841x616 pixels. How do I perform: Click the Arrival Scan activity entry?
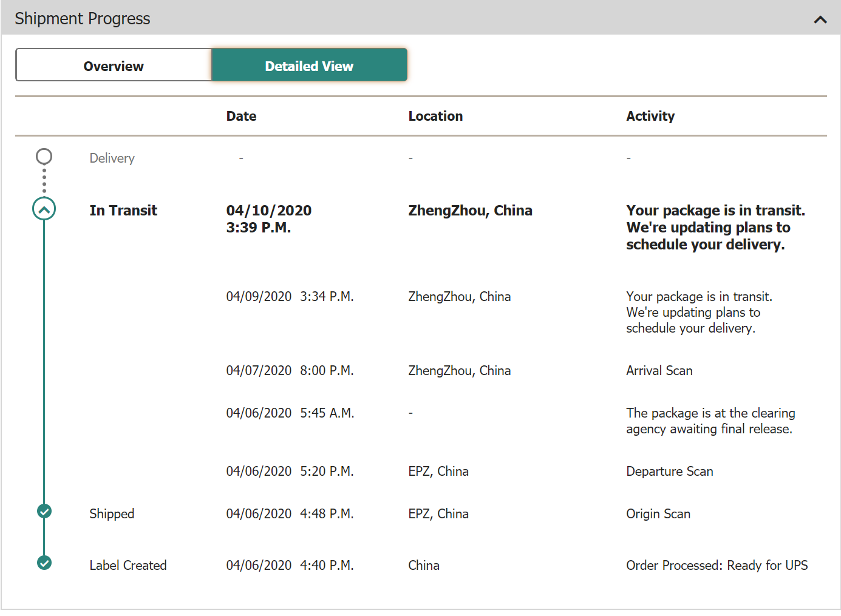coord(659,371)
